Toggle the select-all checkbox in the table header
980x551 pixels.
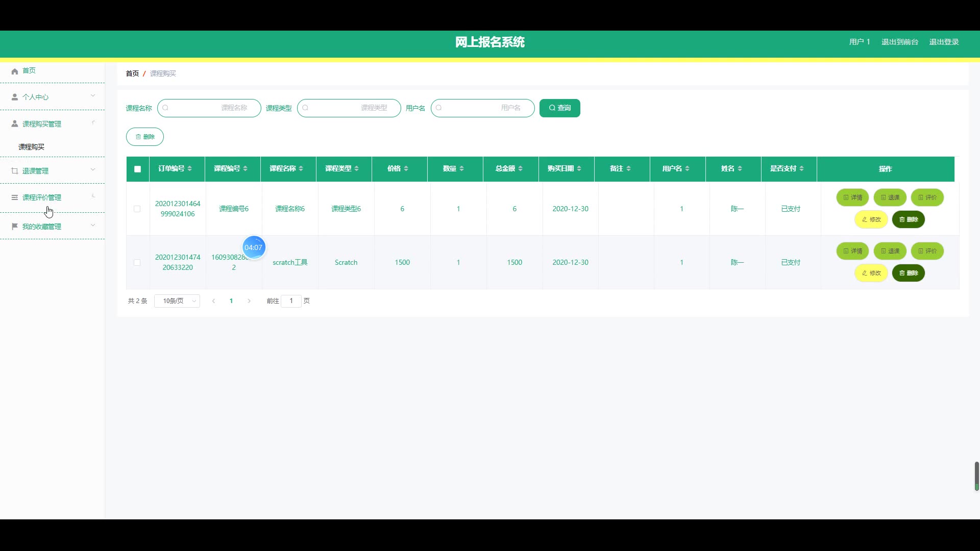coord(137,169)
